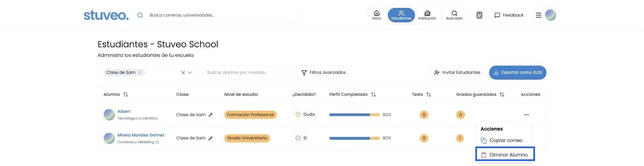Viewport: 644px width, 166px height.
Task: Open Albert's three-dot actions menu
Action: click(x=526, y=115)
